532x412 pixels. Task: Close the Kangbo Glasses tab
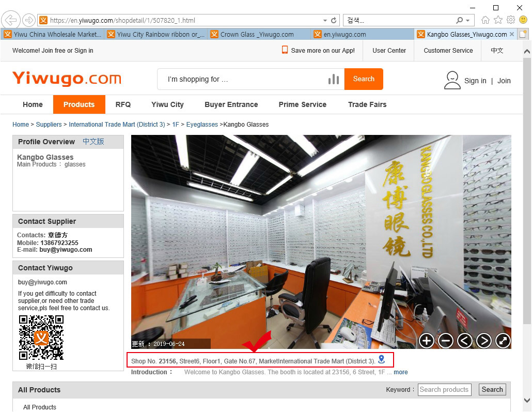[512, 34]
